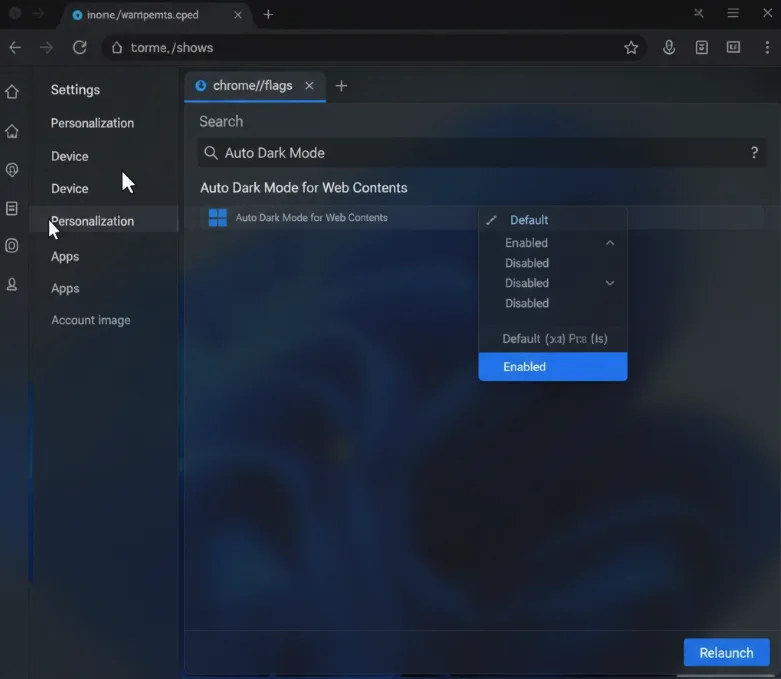Click the top home icon in the left sidebar
Image resolution: width=781 pixels, height=679 pixels.
(12, 92)
